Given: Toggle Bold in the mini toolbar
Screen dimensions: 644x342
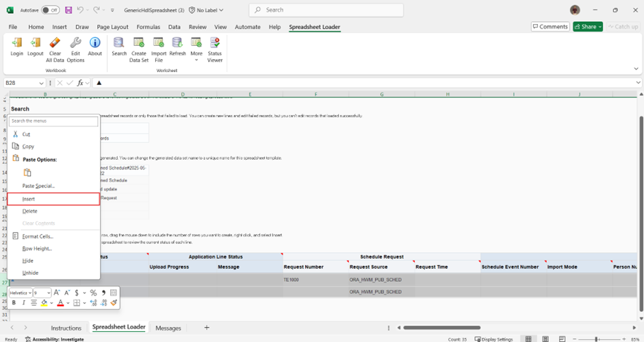Looking at the screenshot, I should point(14,303).
